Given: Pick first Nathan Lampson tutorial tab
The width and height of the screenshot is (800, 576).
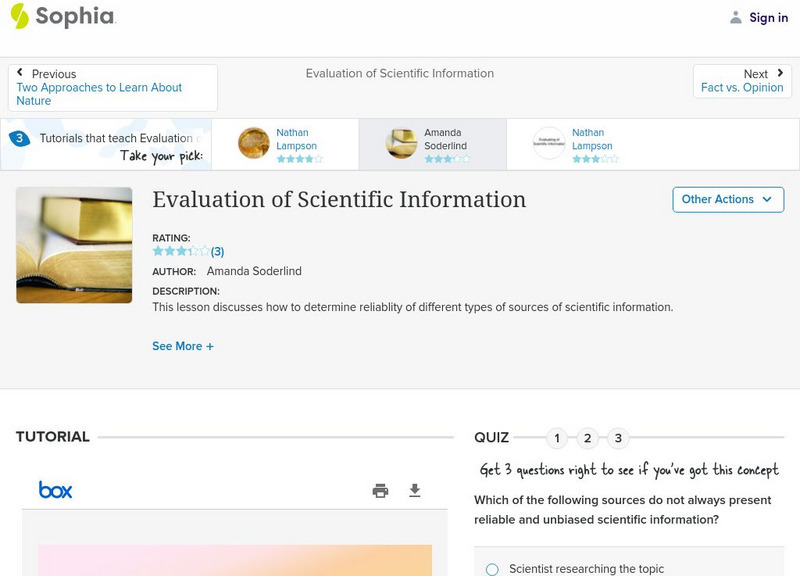Looking at the screenshot, I should click(284, 144).
